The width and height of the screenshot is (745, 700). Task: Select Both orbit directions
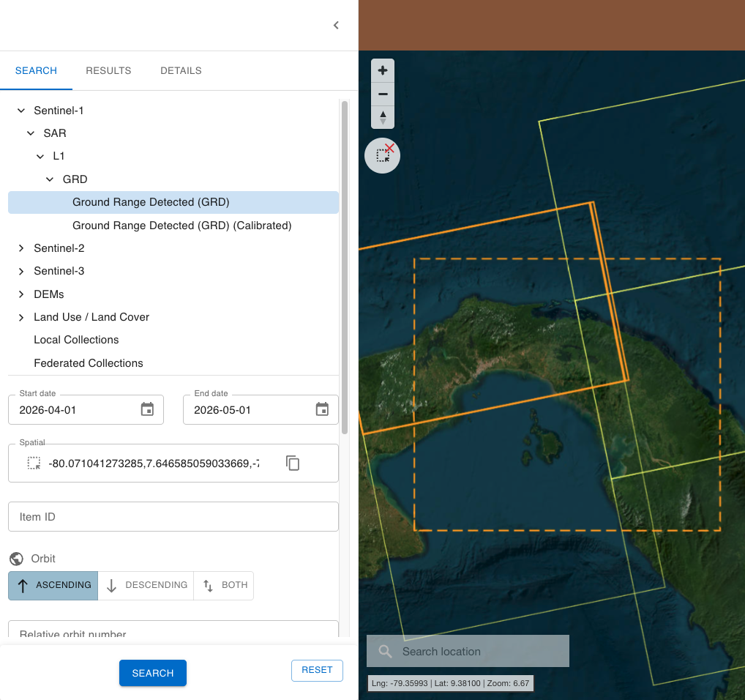[224, 586]
